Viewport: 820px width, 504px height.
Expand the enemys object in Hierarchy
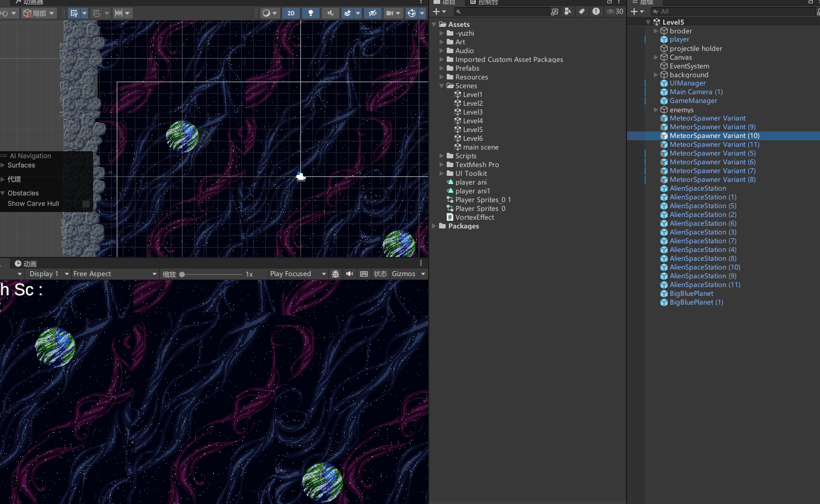(656, 110)
